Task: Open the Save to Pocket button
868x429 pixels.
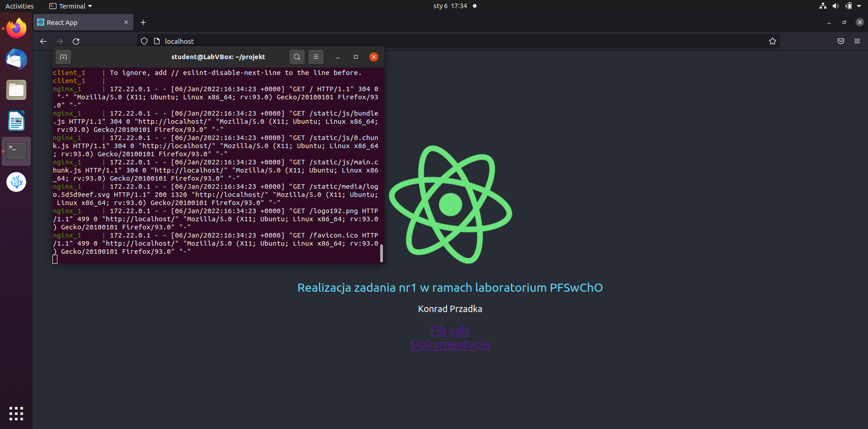Action: click(x=841, y=41)
